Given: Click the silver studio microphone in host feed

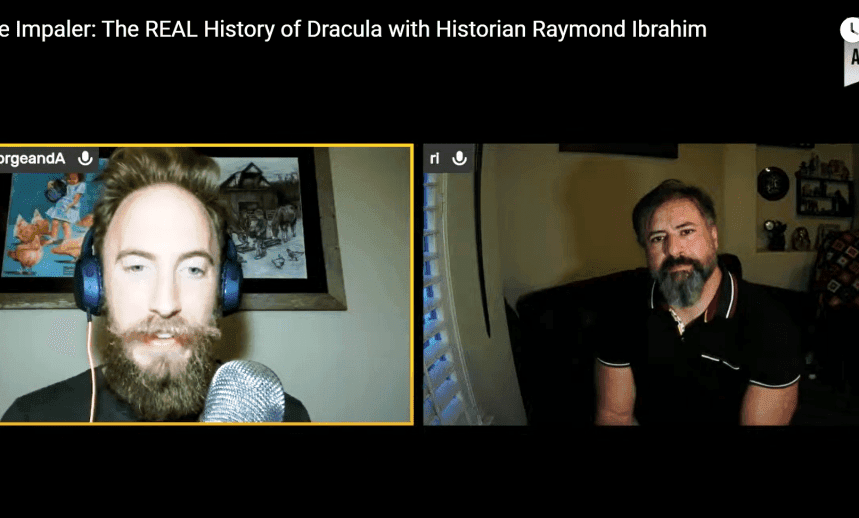Looking at the screenshot, I should point(244,391).
